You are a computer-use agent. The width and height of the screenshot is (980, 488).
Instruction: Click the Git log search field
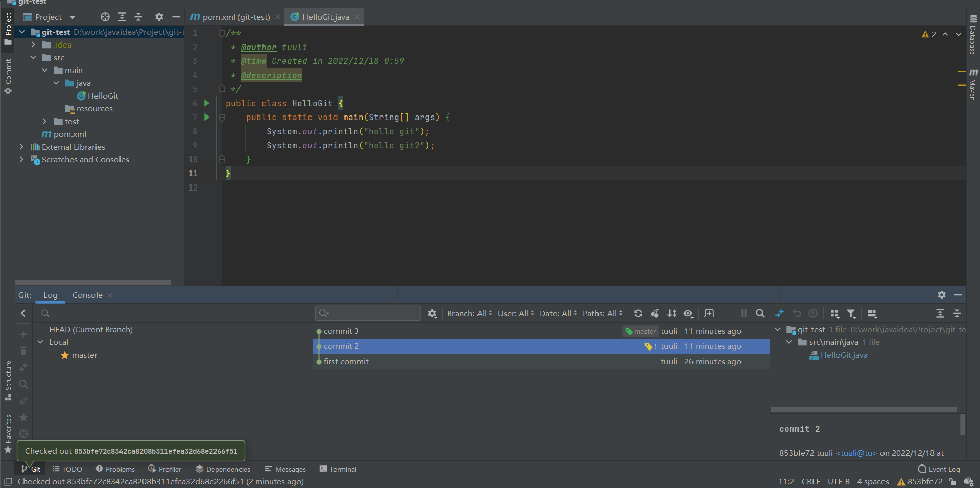368,313
